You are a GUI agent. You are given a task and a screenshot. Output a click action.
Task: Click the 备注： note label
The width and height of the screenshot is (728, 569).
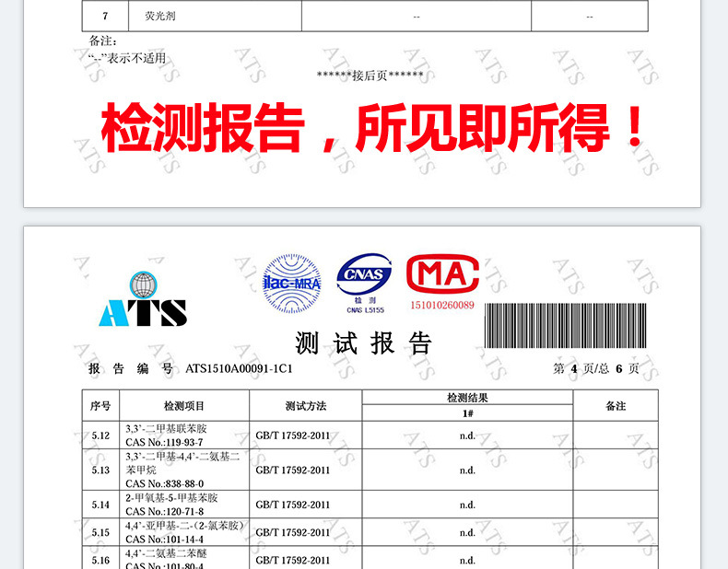point(102,41)
